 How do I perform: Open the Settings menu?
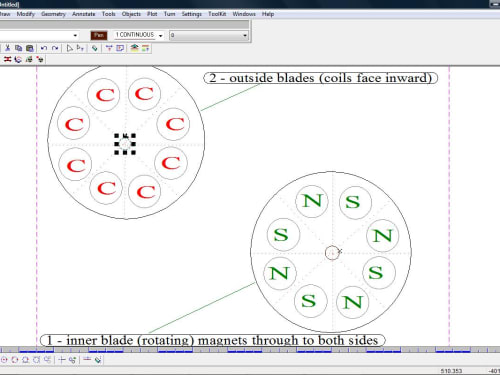(192, 14)
